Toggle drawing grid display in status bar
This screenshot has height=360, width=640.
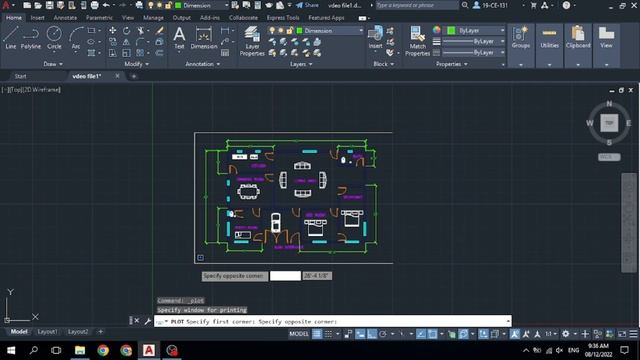pos(317,334)
